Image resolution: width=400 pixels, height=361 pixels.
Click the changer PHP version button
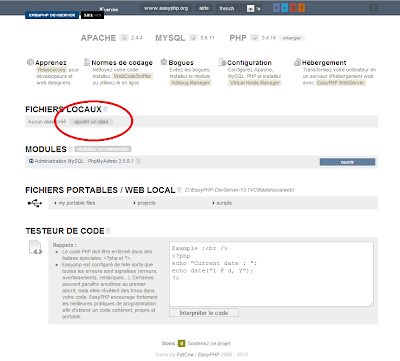(292, 38)
